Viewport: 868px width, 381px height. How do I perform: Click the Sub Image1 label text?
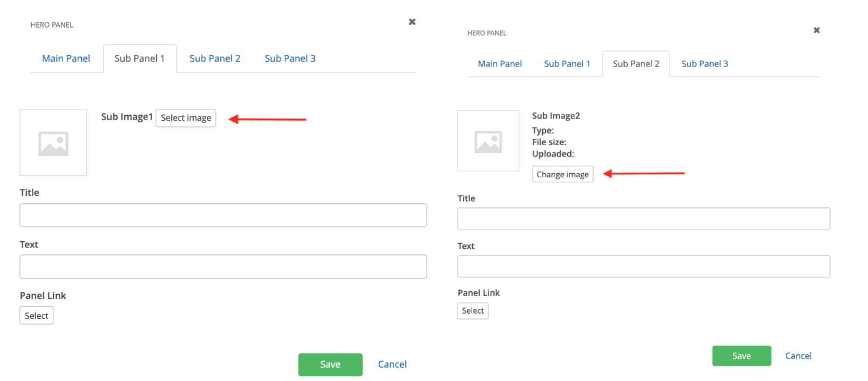coord(127,117)
